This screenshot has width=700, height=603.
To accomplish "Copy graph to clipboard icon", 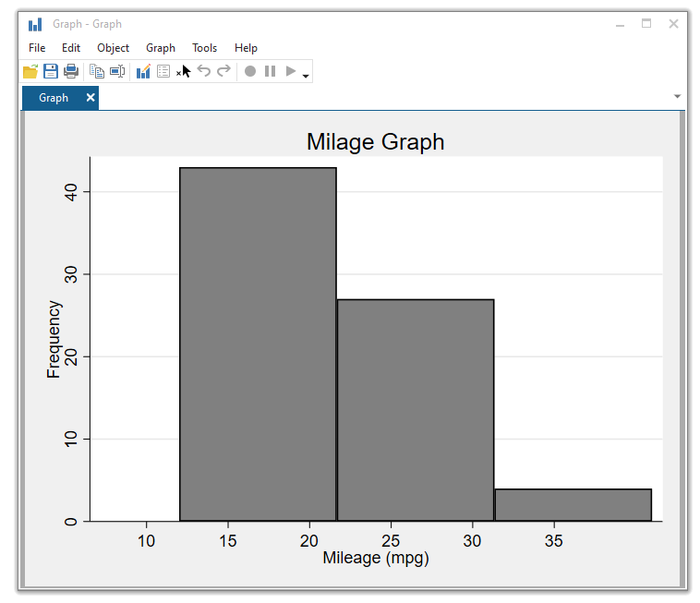I will (97, 71).
